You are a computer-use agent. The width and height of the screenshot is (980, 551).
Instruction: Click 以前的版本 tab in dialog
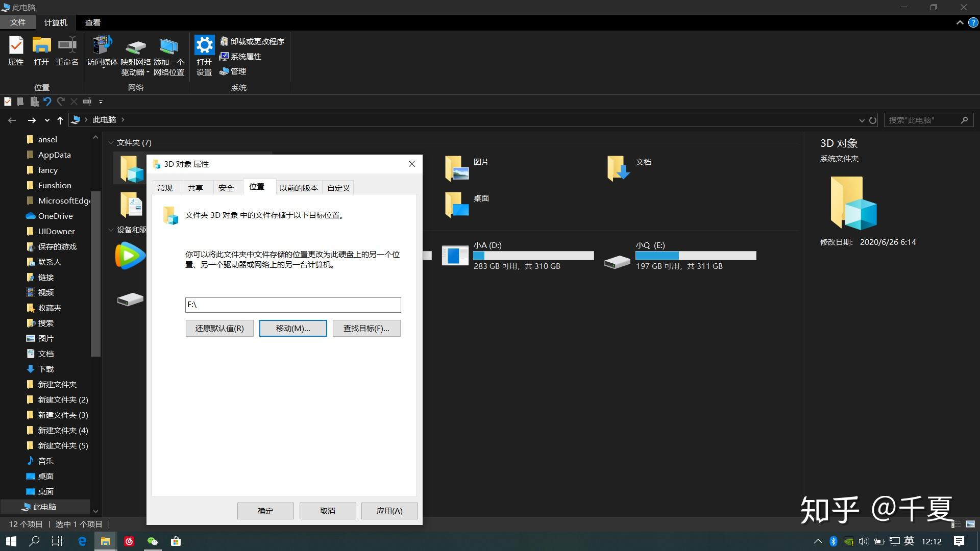click(298, 187)
